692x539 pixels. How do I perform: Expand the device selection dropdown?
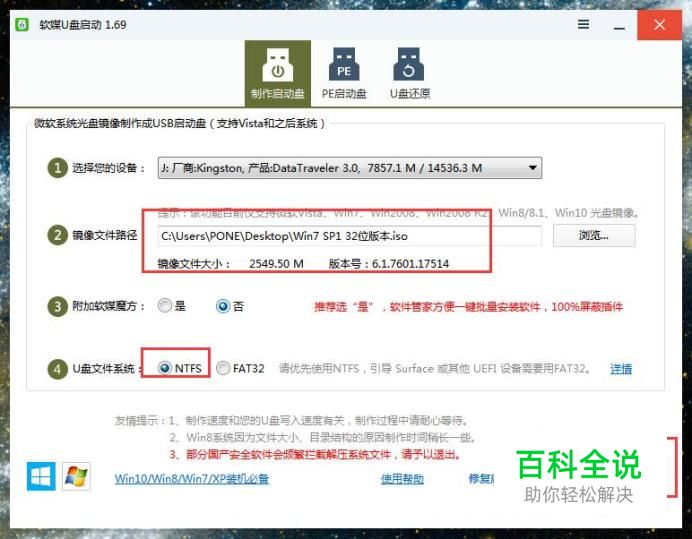tap(350, 168)
